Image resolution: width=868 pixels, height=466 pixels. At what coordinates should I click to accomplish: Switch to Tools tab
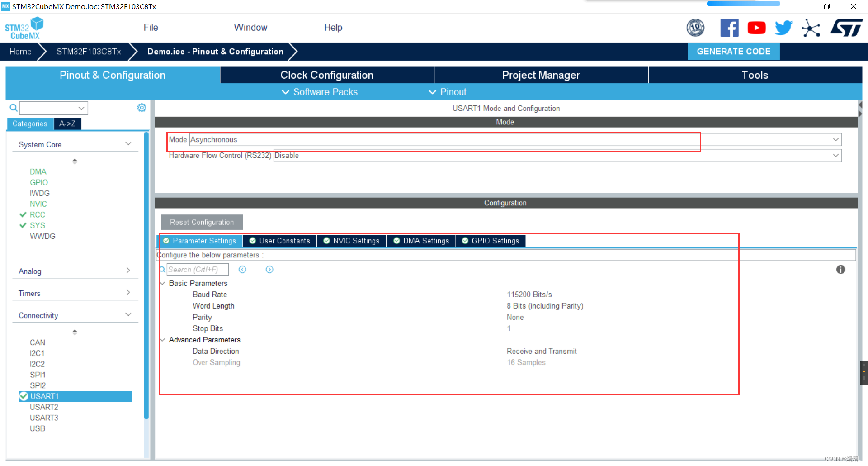(x=755, y=75)
